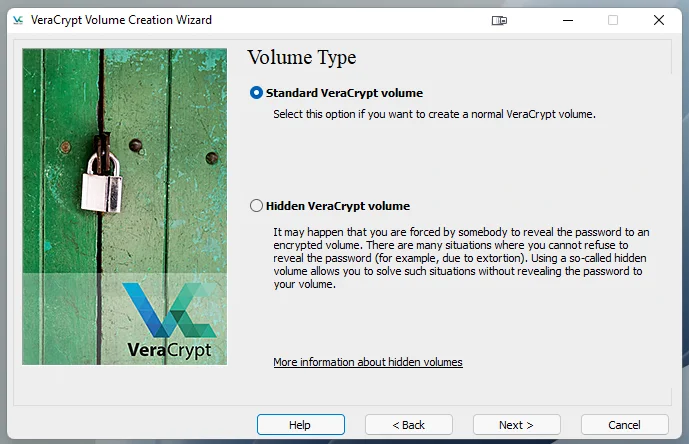The height and width of the screenshot is (444, 689).
Task: Cancel the volume creation wizard
Action: coord(624,425)
